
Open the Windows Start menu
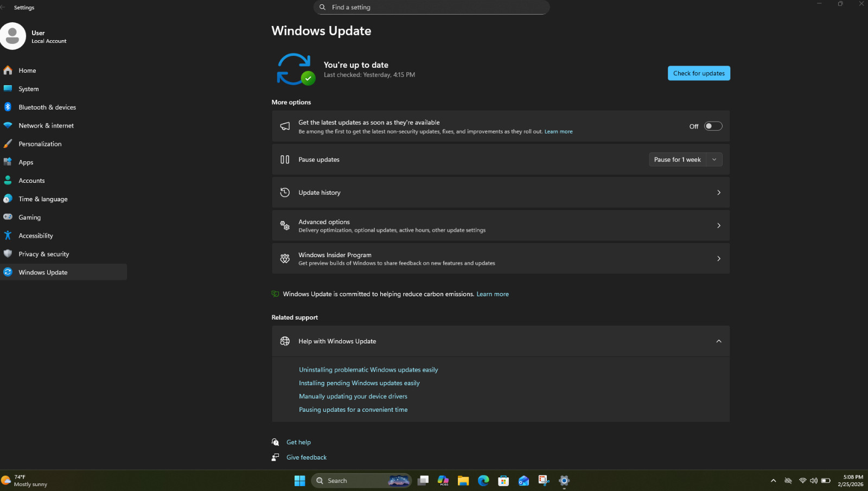[299, 481]
